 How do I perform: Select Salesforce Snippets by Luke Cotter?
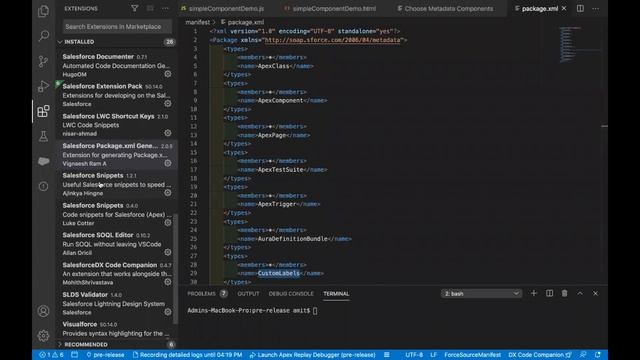[x=116, y=214]
